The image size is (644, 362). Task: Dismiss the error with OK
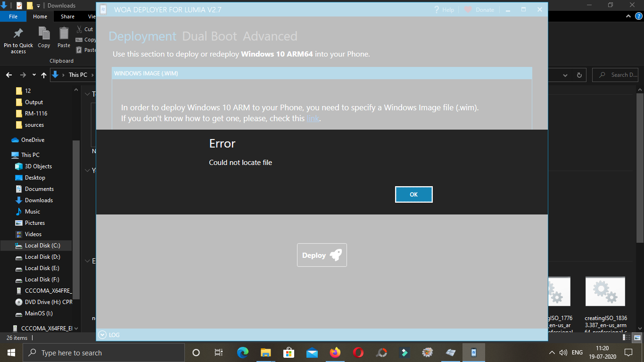[x=413, y=194]
